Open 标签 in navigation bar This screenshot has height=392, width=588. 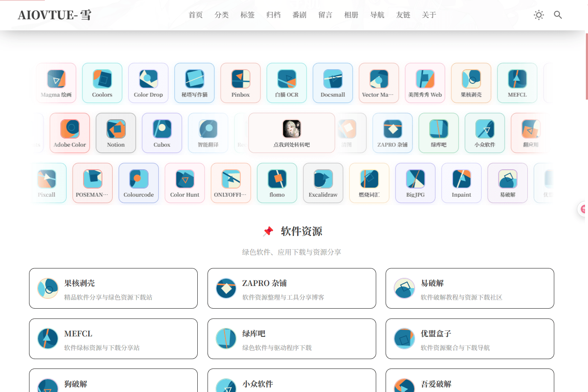click(248, 15)
